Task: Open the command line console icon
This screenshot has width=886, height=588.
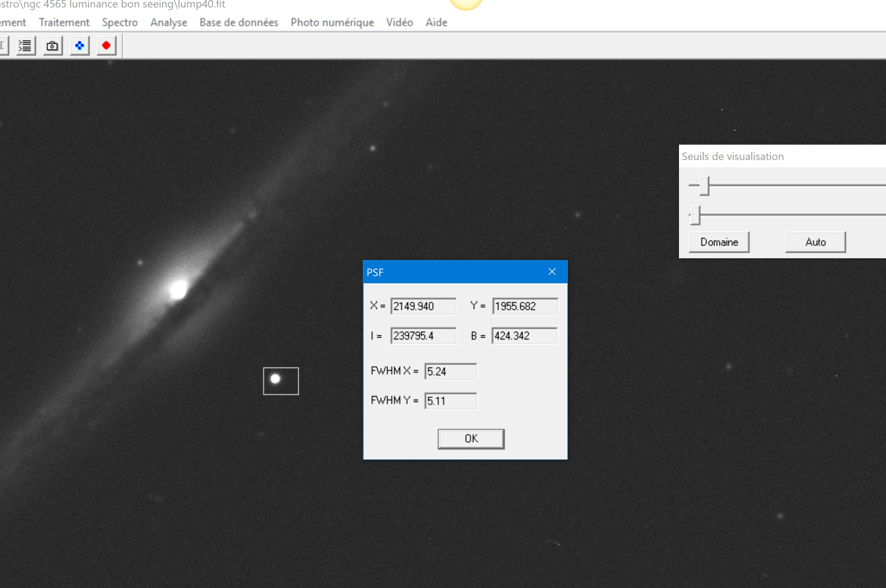Action: pos(25,46)
